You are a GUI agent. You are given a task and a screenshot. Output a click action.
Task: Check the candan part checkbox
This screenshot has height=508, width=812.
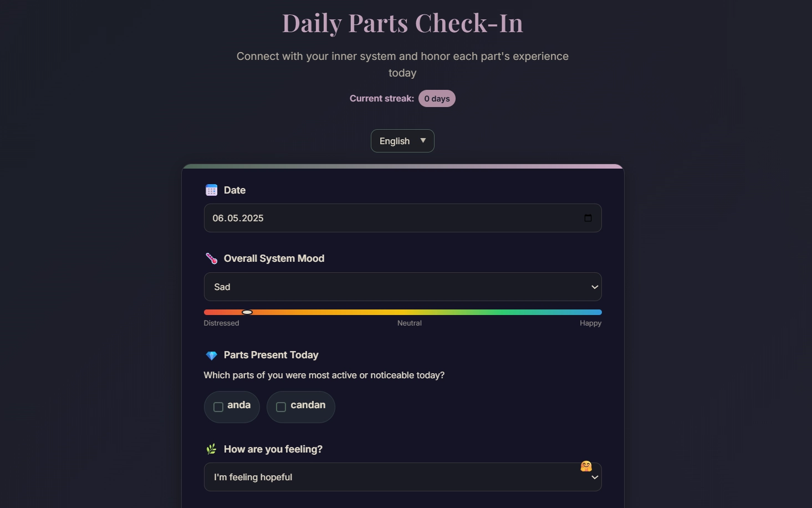281,407
